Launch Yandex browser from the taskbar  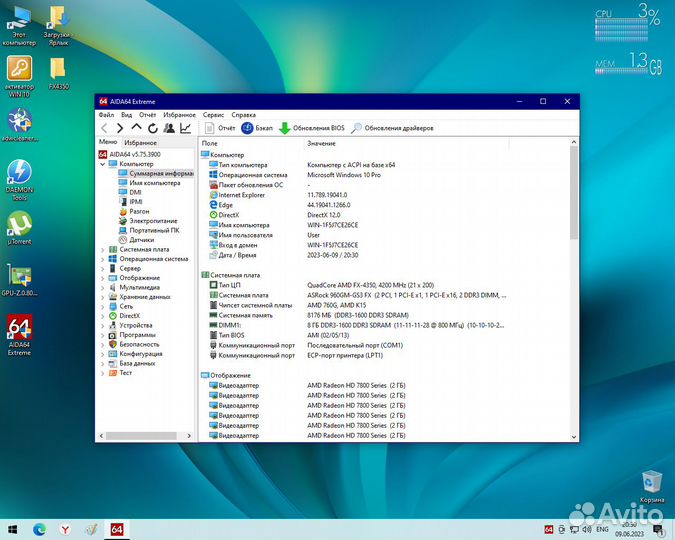65,529
